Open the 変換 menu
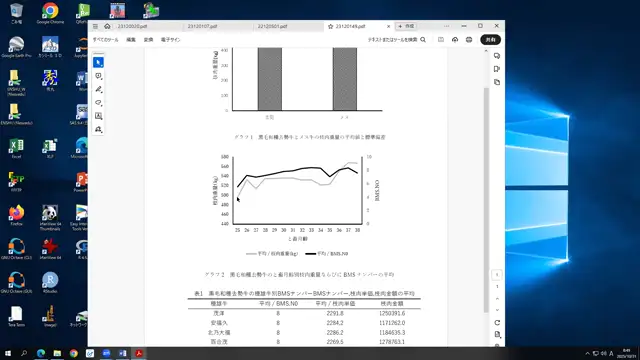 pyautogui.click(x=149, y=40)
